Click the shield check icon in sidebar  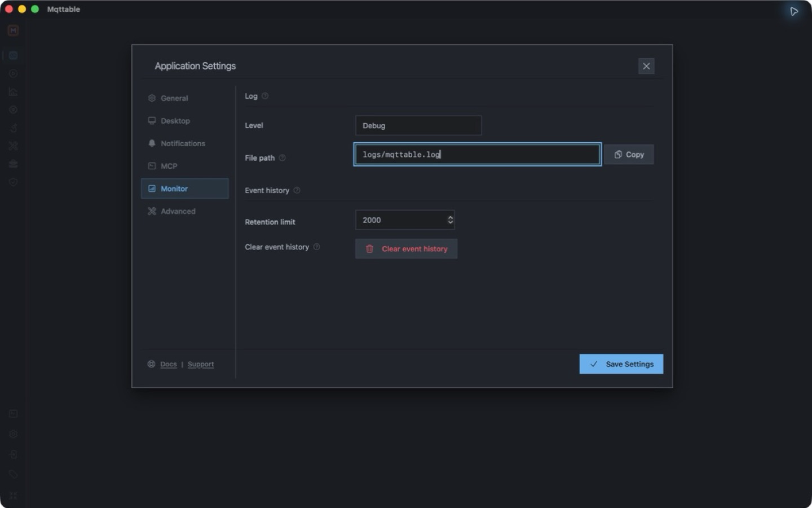pos(13,182)
